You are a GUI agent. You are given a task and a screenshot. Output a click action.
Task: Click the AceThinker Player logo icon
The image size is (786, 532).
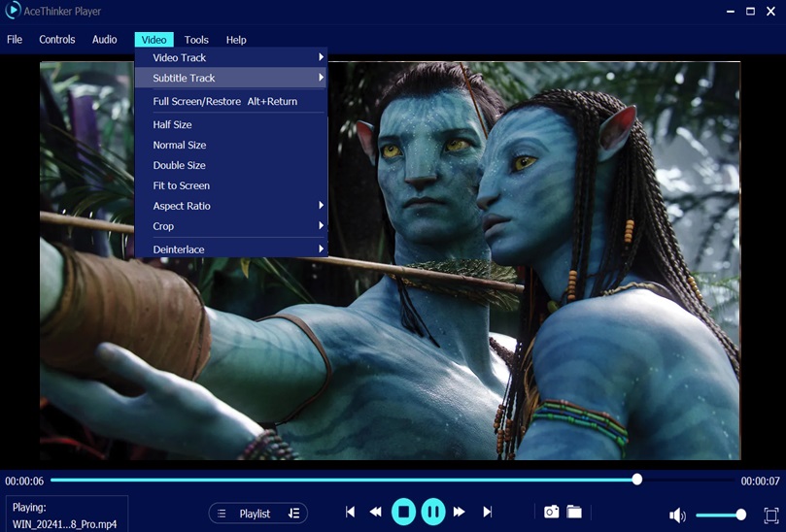pos(13,11)
